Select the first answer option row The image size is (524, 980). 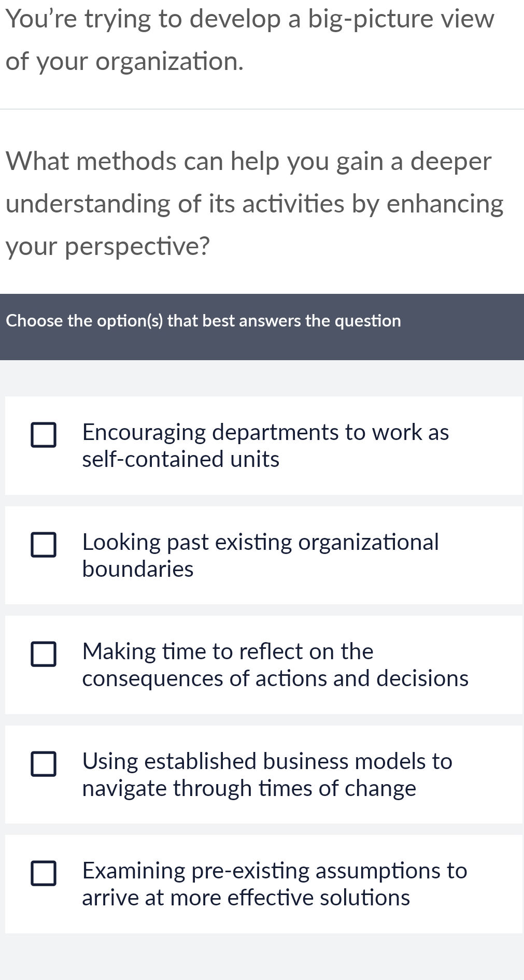[x=262, y=445]
